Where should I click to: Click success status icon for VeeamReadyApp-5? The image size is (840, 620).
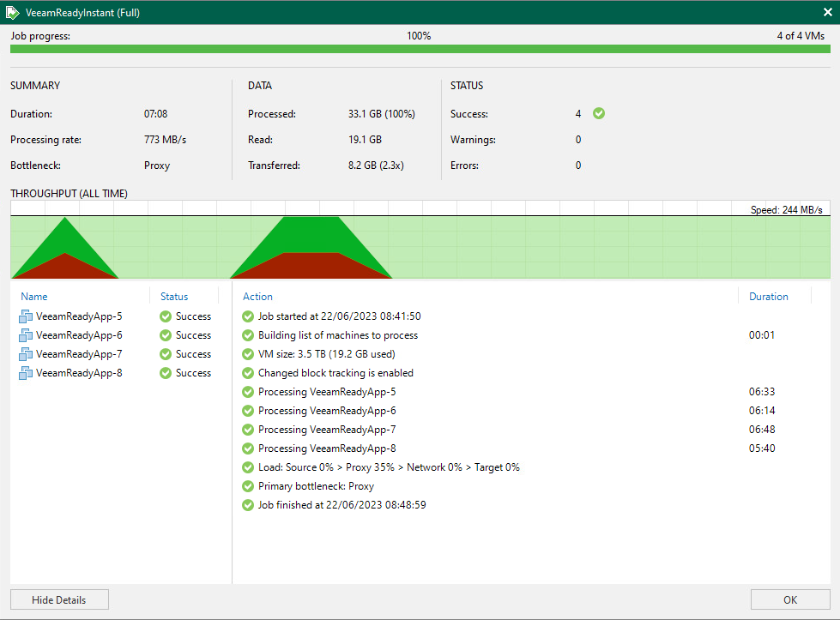point(166,316)
